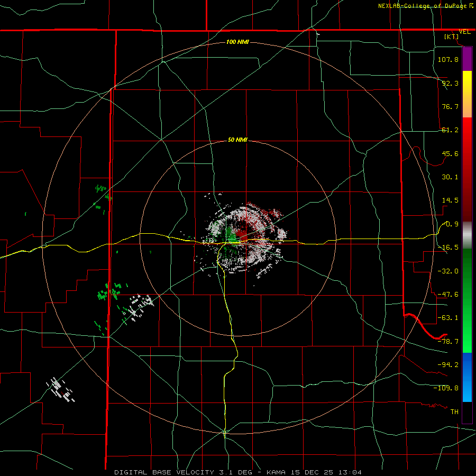The width and height of the screenshot is (476, 476).
Task: Select the -32.0 legend value
Action: tap(448, 271)
